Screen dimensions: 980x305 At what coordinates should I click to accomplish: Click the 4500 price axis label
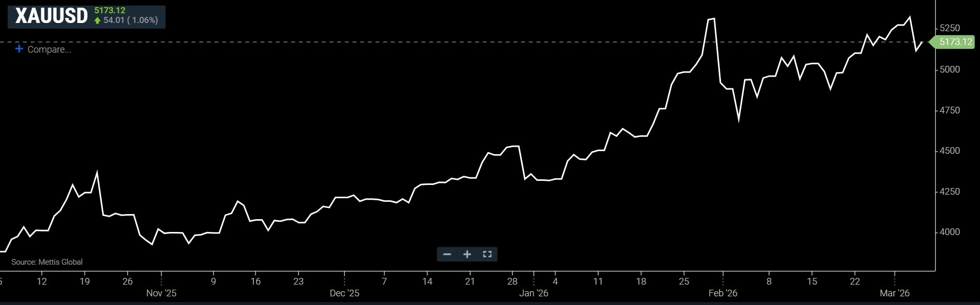950,151
